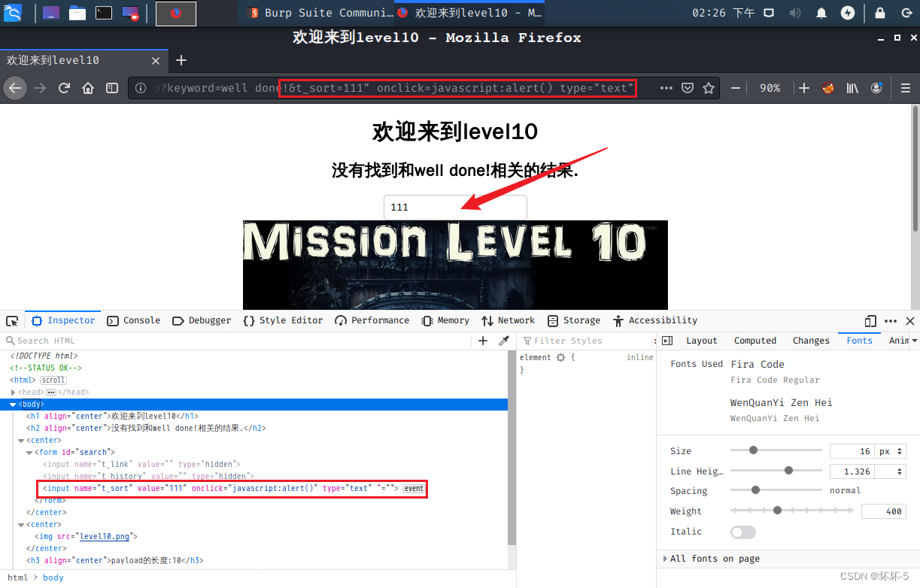Open the Library bookshelf icon

click(x=852, y=88)
